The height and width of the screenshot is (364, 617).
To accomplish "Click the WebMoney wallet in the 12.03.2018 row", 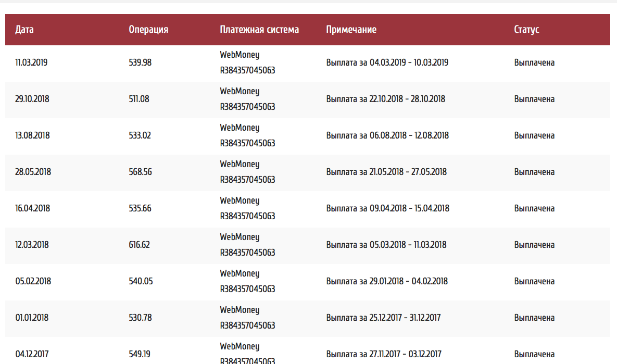I will (247, 245).
